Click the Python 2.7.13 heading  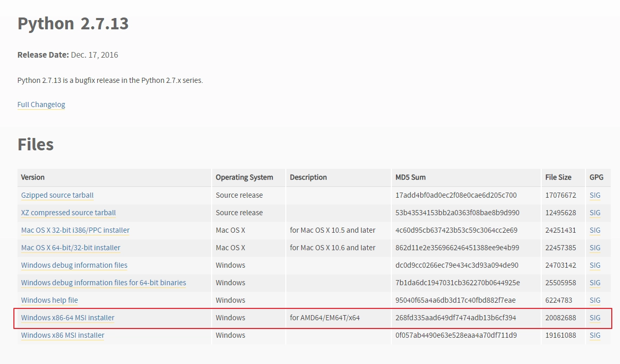[x=73, y=24]
